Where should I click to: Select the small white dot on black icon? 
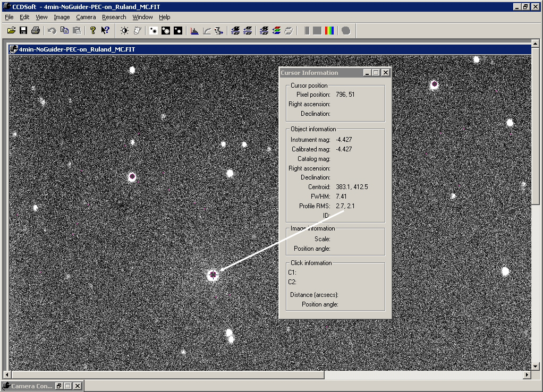[x=178, y=30]
